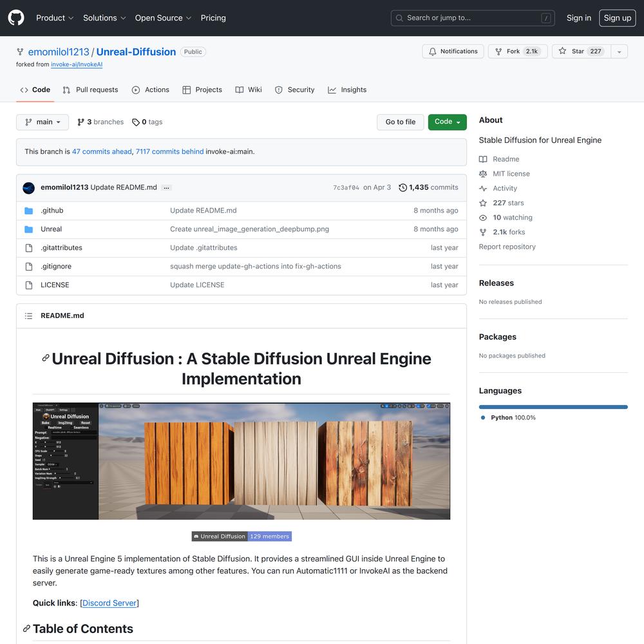Open the Releases section heading
Viewport: 644px width, 644px height.
[496, 283]
